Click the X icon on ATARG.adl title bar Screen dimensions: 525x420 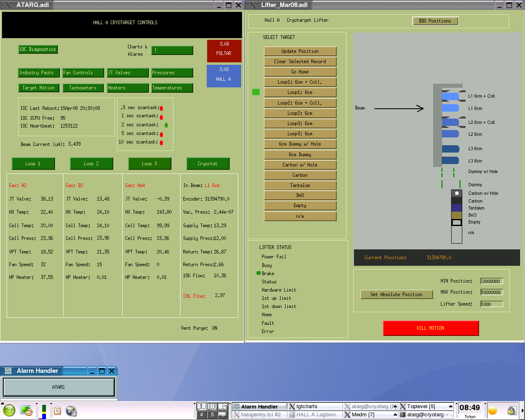click(x=7, y=5)
